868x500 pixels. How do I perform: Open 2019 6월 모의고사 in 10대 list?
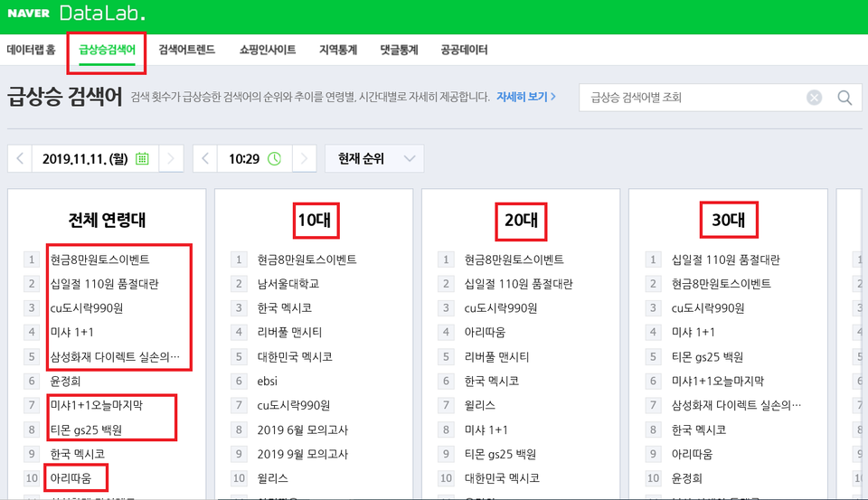[x=302, y=429]
